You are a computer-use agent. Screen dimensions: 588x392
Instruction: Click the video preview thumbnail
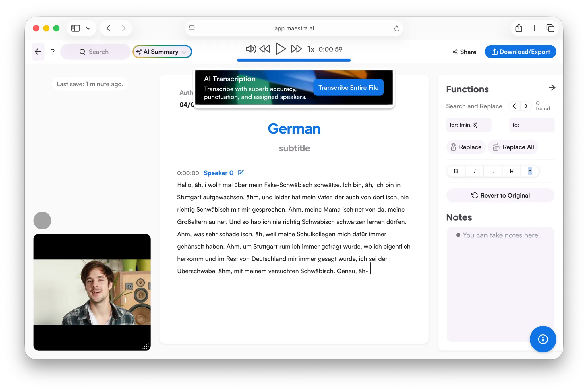[x=92, y=292]
